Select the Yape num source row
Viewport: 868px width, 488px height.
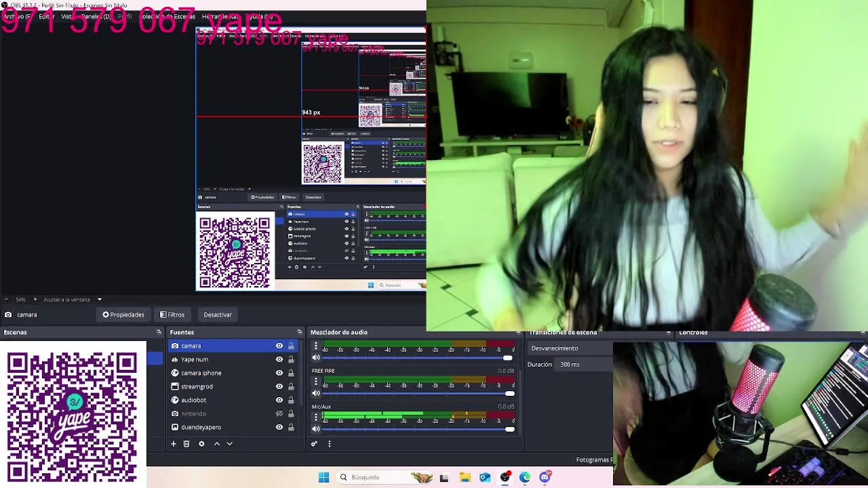pyautogui.click(x=233, y=359)
